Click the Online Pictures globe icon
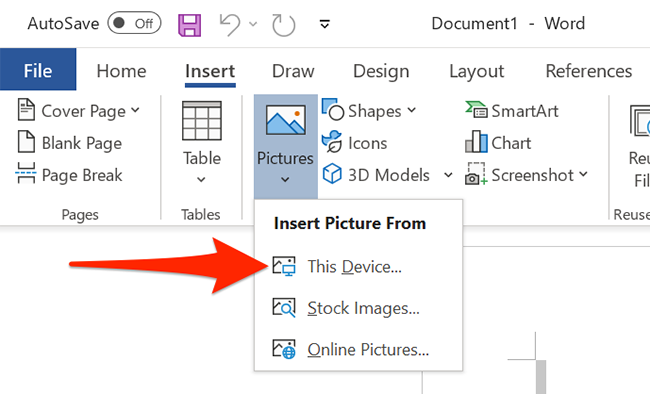The width and height of the screenshot is (650, 394). 284,349
